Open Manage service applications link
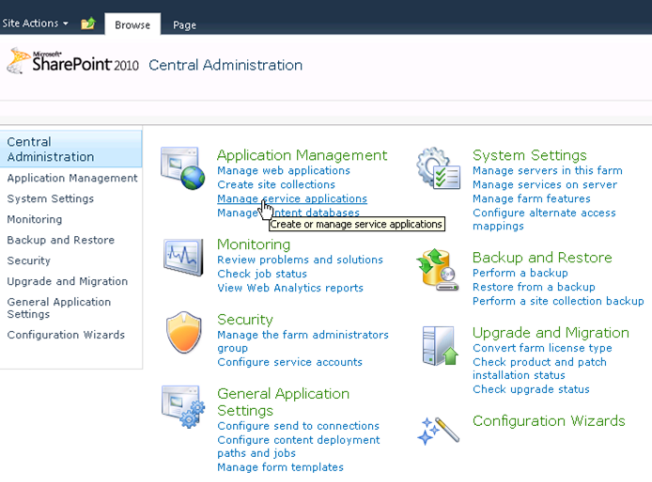Viewport: 652px width, 482px height. click(292, 199)
